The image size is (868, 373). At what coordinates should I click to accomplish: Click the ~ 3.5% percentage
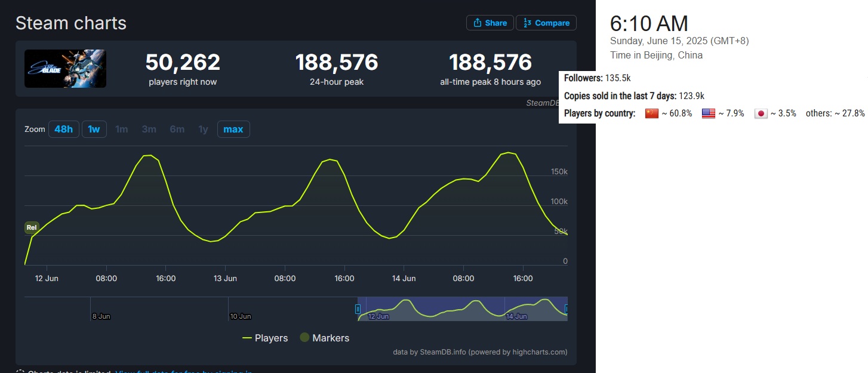point(783,113)
